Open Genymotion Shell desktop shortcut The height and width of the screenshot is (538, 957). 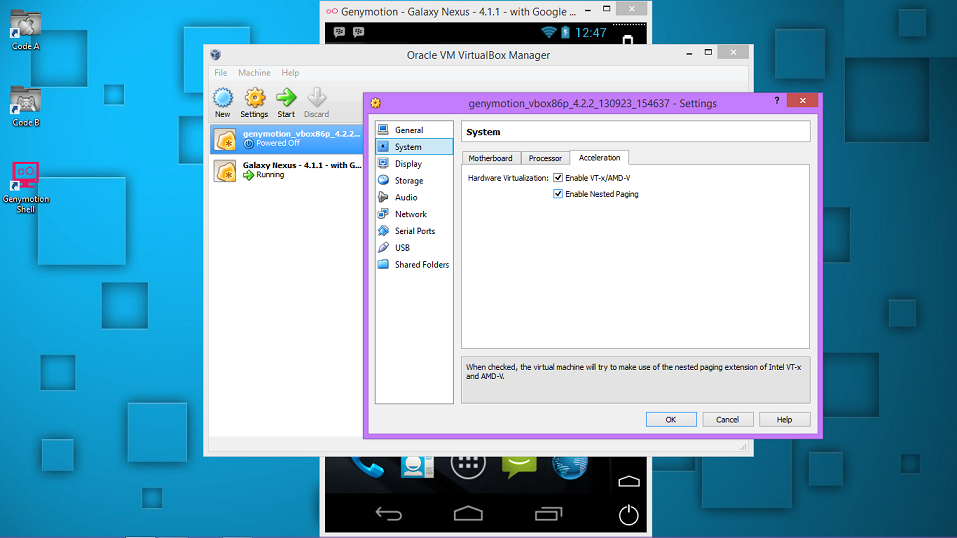pyautogui.click(x=26, y=187)
